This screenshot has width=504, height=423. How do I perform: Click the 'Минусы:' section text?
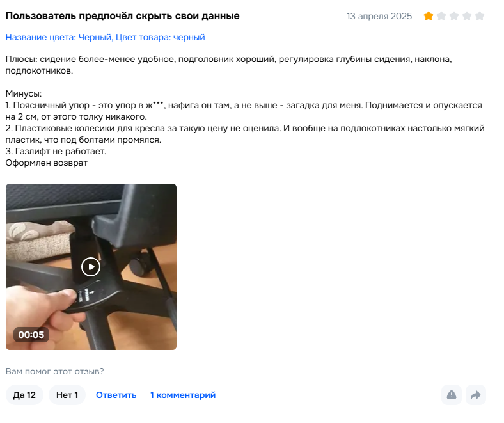[24, 93]
